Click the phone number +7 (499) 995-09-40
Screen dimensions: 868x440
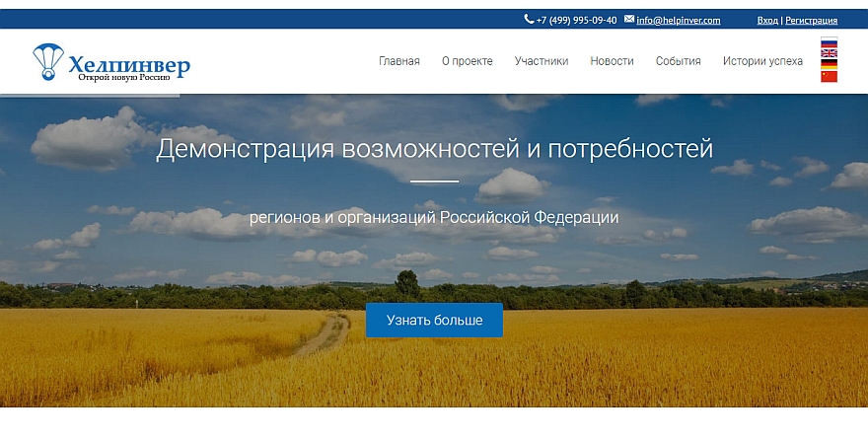click(576, 21)
